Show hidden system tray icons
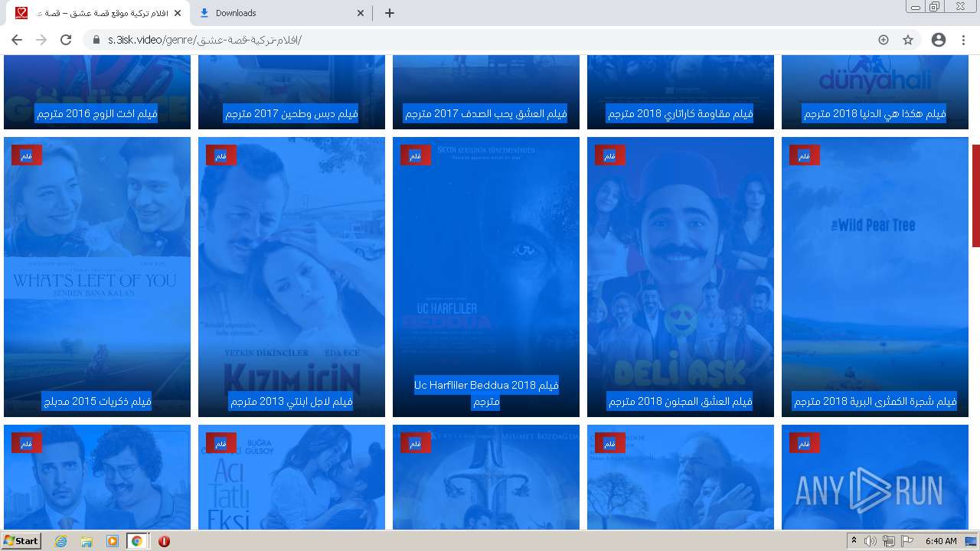This screenshot has width=980, height=551. coord(854,541)
